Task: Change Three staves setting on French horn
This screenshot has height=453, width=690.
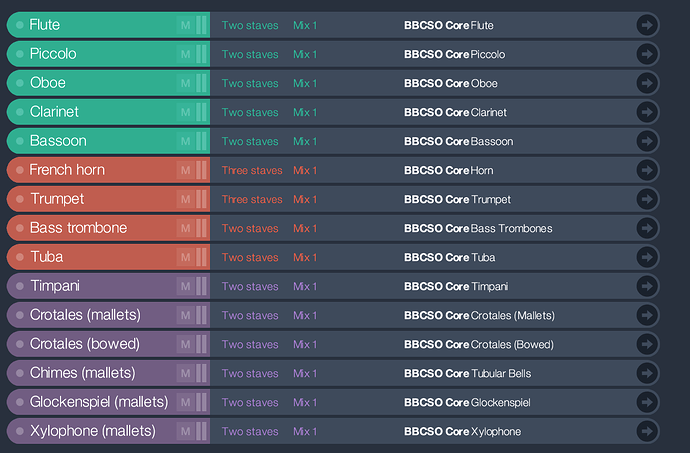Action: 252,170
